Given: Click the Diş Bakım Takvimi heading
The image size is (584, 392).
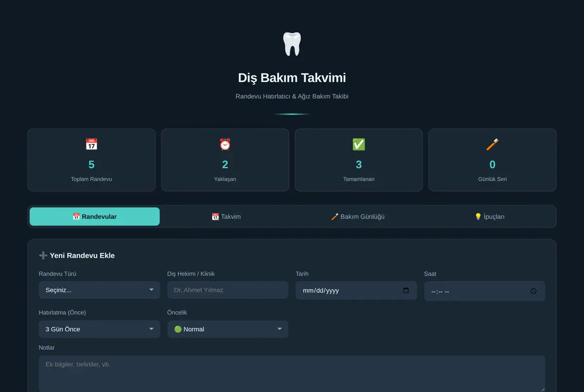Looking at the screenshot, I should 292,78.
